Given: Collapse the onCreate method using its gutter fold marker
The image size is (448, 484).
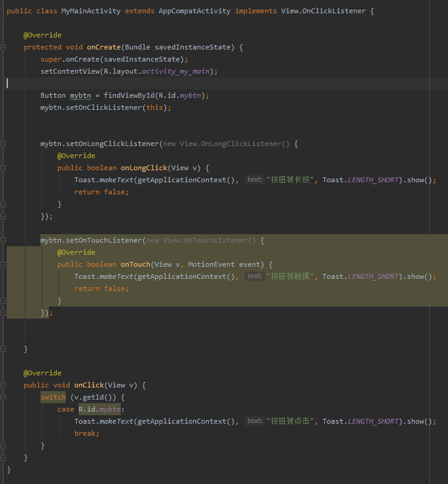Looking at the screenshot, I should [4, 47].
